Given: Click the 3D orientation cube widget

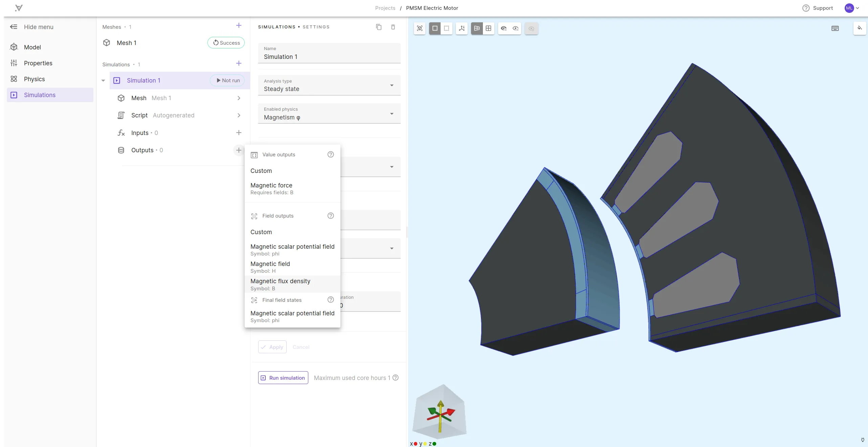Looking at the screenshot, I should pyautogui.click(x=440, y=411).
